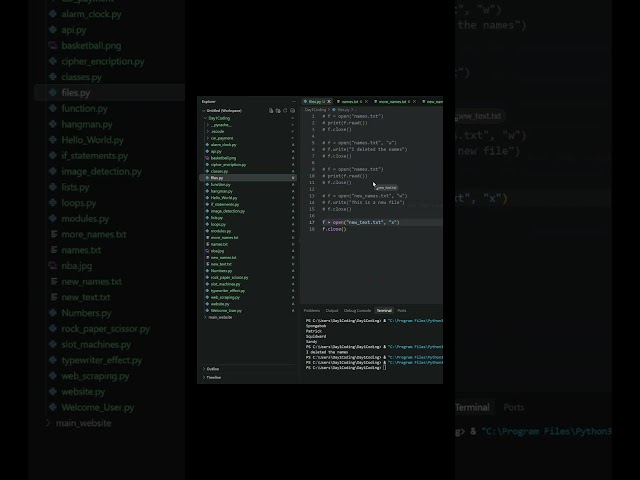Click New File icon in center Explorer header
640x480 pixels.
[271, 111]
